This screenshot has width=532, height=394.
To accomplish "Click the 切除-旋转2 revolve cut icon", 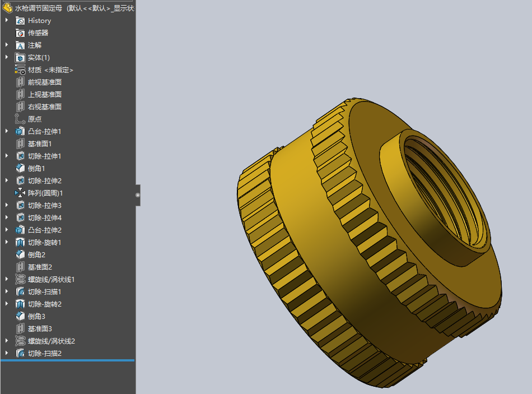I will 20,304.
